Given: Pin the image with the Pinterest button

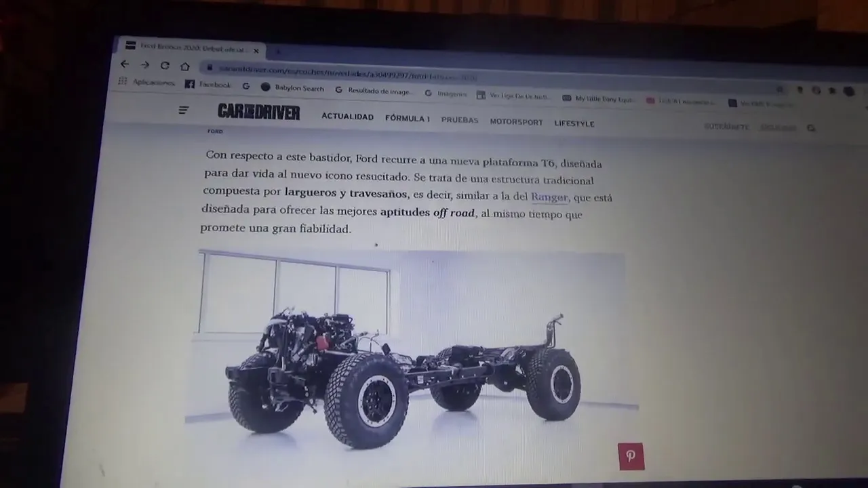Looking at the screenshot, I should click(631, 456).
